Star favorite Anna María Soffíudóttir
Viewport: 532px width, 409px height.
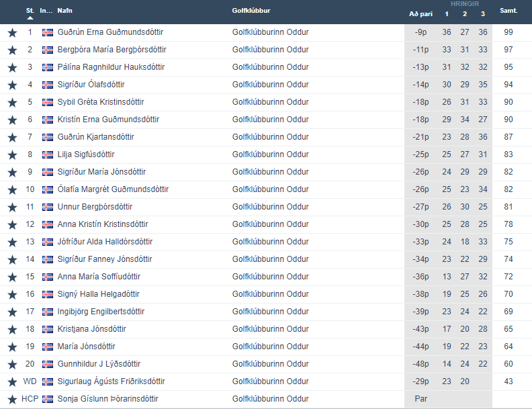pos(13,277)
